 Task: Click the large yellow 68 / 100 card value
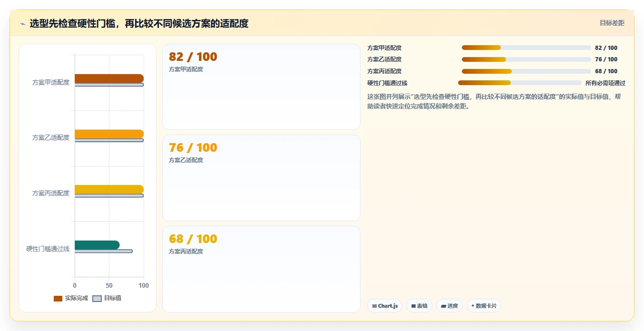tap(193, 239)
